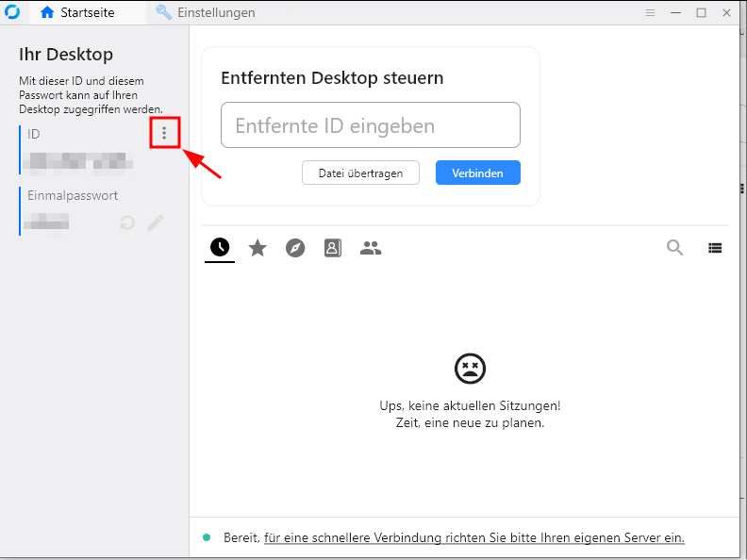Image resolution: width=747 pixels, height=560 pixels.
Task: Follow the link to set up own server
Action: pos(473,537)
